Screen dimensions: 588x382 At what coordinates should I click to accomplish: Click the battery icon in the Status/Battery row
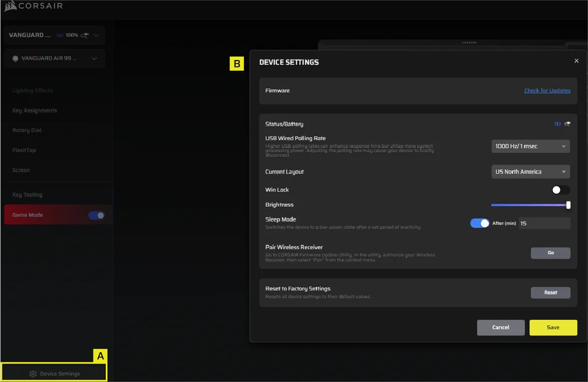click(557, 124)
